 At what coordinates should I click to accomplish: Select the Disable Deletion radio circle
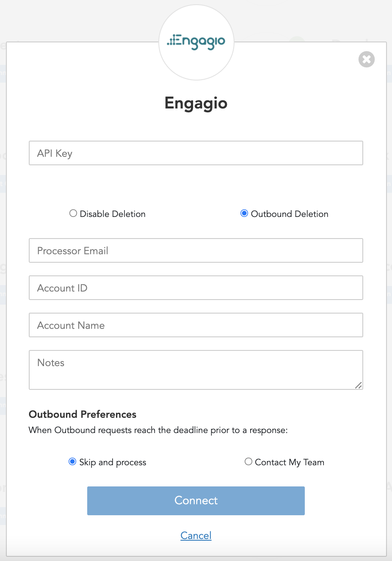point(73,214)
